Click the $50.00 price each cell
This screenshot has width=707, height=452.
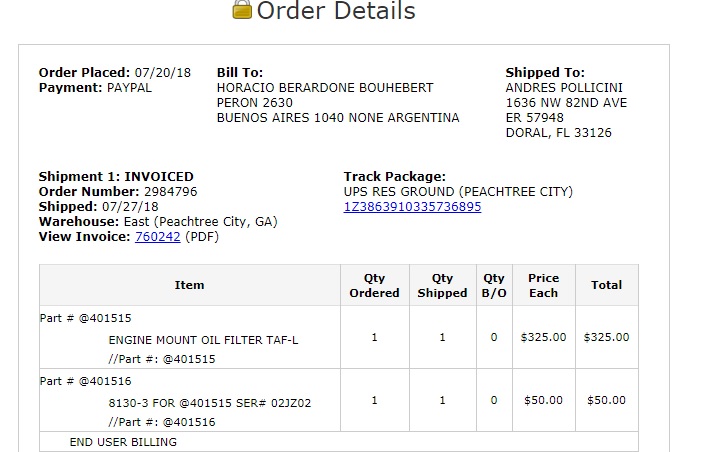[x=543, y=401]
